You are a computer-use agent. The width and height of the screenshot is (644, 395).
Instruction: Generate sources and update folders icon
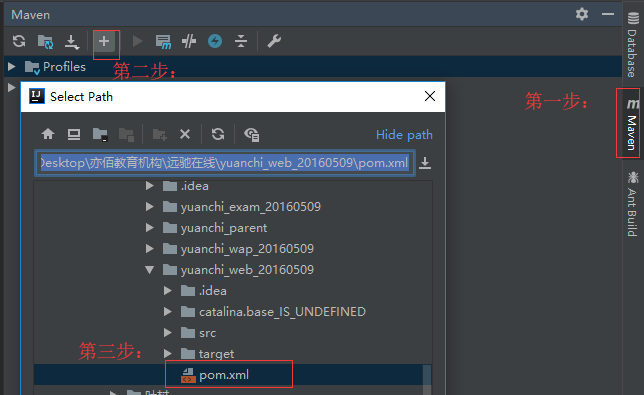pos(45,41)
